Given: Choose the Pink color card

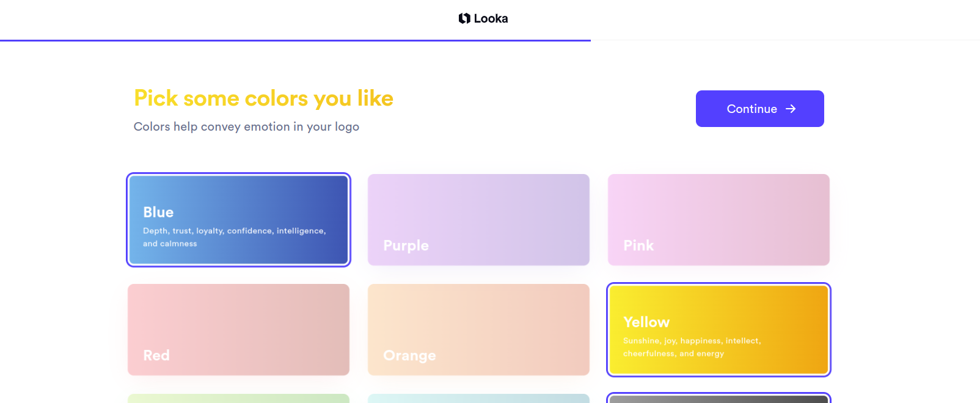Looking at the screenshot, I should pos(719,220).
